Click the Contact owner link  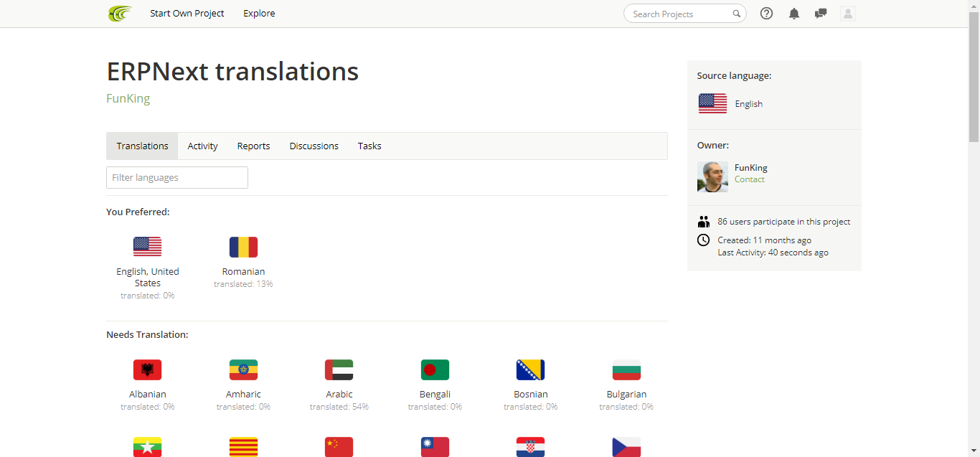[x=750, y=179]
